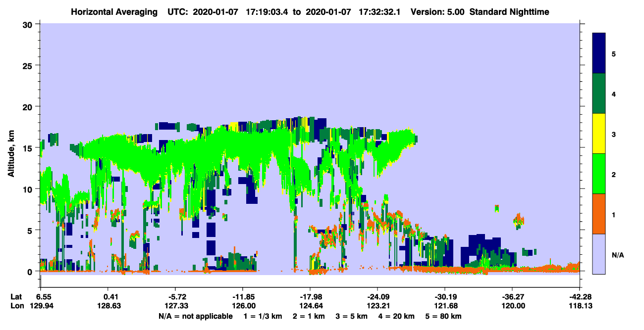Click the start time '17:19:03.4'
The height and width of the screenshot is (330, 644).
pos(267,12)
